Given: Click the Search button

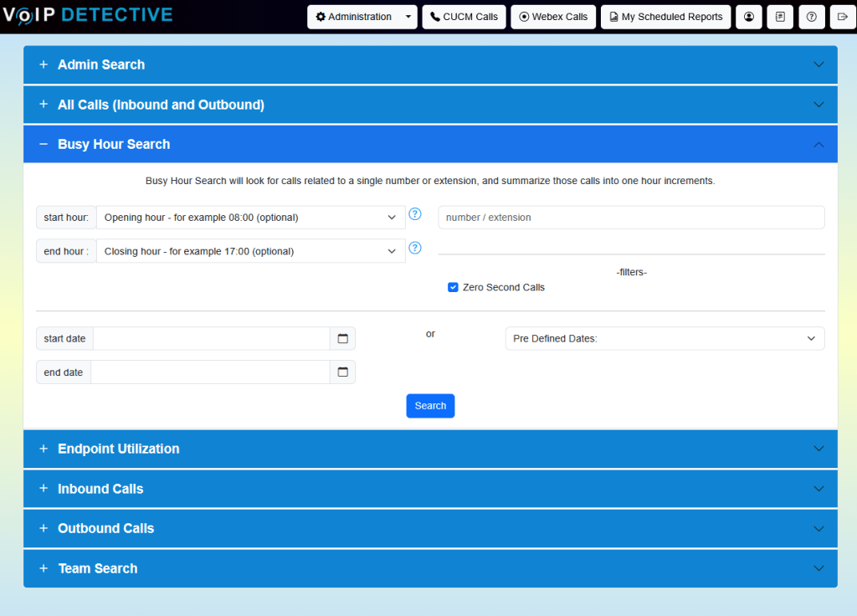Looking at the screenshot, I should coord(430,405).
